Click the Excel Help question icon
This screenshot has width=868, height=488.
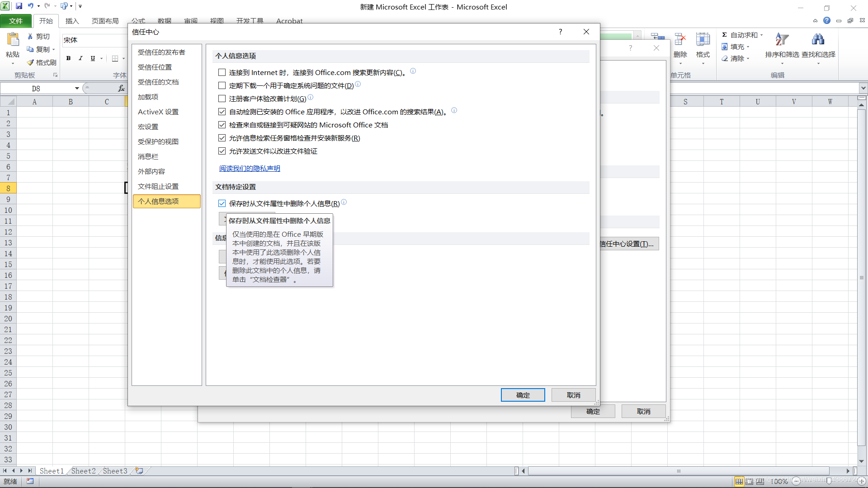click(827, 20)
